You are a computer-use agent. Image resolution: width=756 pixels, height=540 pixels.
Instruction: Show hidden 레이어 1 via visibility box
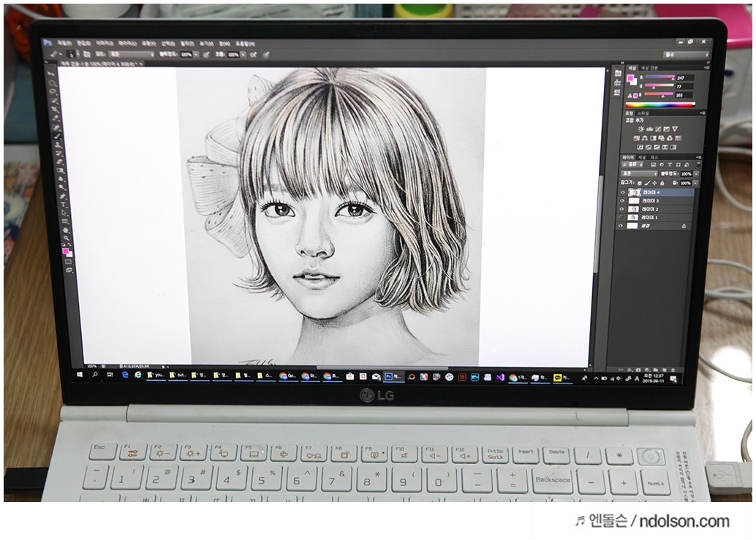click(x=622, y=217)
